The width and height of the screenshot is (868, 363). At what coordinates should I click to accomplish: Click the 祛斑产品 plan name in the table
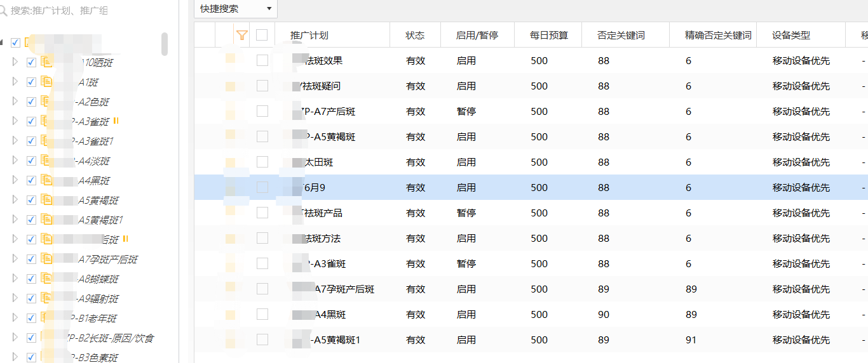point(323,213)
